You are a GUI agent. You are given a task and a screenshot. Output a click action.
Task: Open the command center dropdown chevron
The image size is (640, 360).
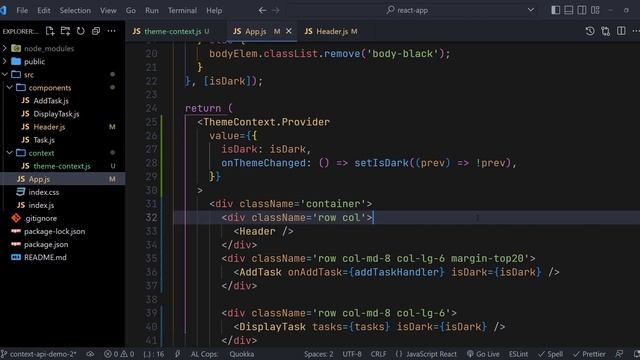(x=530, y=10)
